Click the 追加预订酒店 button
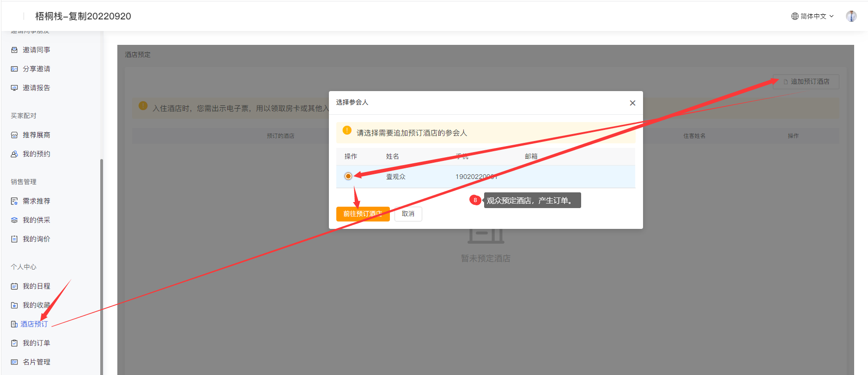This screenshot has height=375, width=868. pyautogui.click(x=806, y=81)
